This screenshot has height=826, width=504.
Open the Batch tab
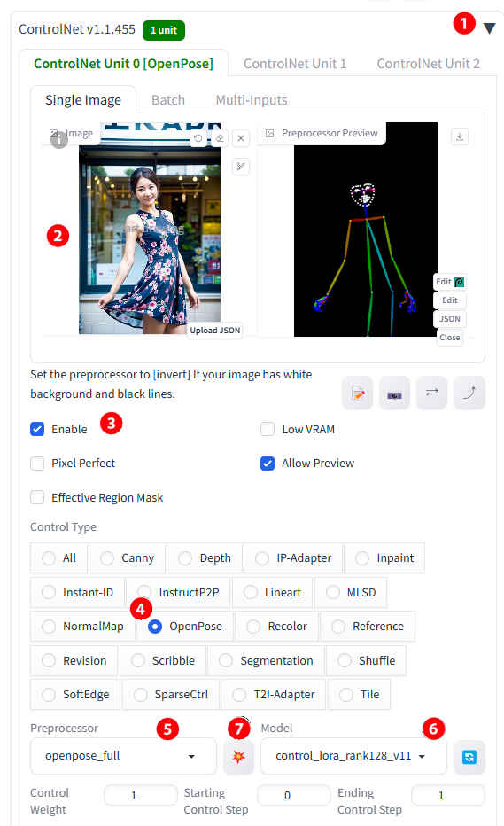click(x=168, y=100)
